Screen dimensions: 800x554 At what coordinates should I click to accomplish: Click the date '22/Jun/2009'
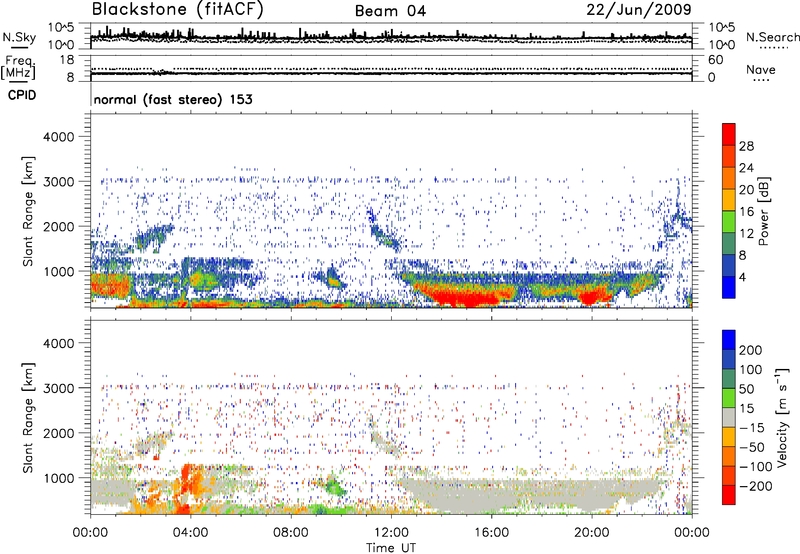coord(639,10)
